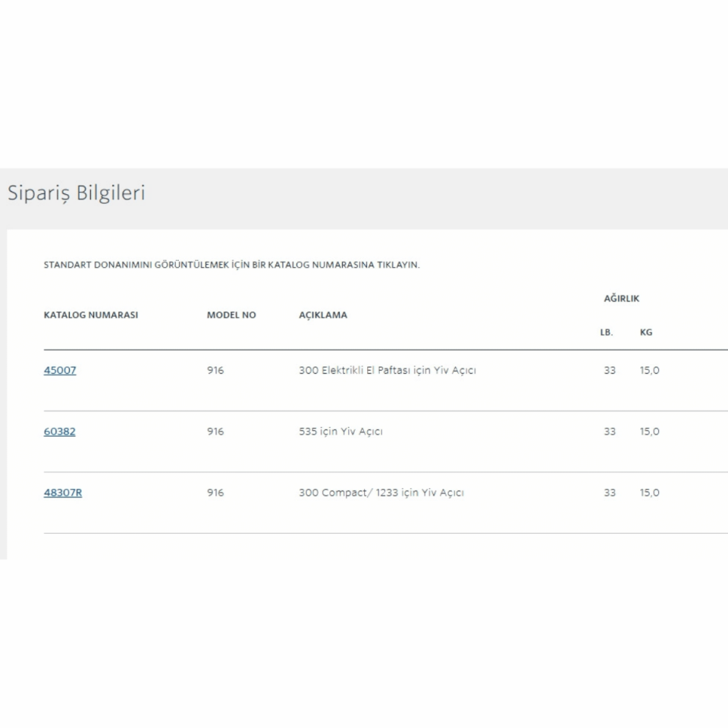Viewport: 728px width, 728px height.
Task: Select the KG weight sub-header
Action: tap(646, 332)
